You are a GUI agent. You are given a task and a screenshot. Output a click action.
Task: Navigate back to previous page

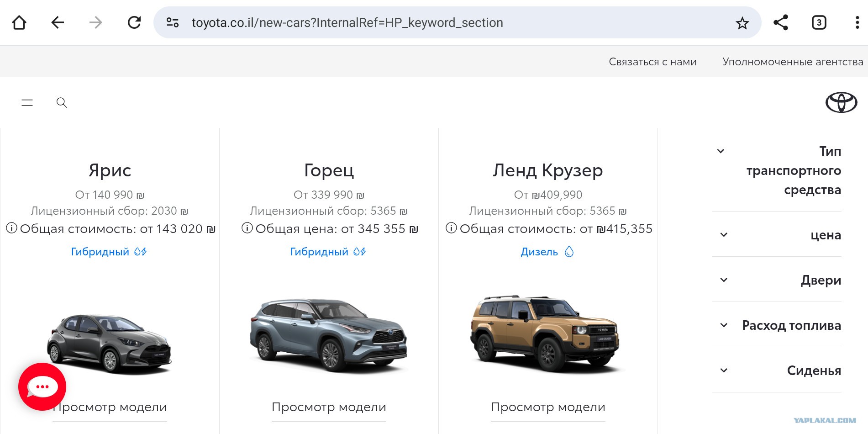click(x=58, y=22)
